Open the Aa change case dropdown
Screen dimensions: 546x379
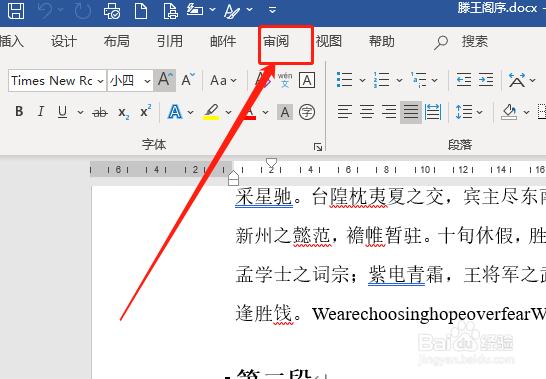223,80
